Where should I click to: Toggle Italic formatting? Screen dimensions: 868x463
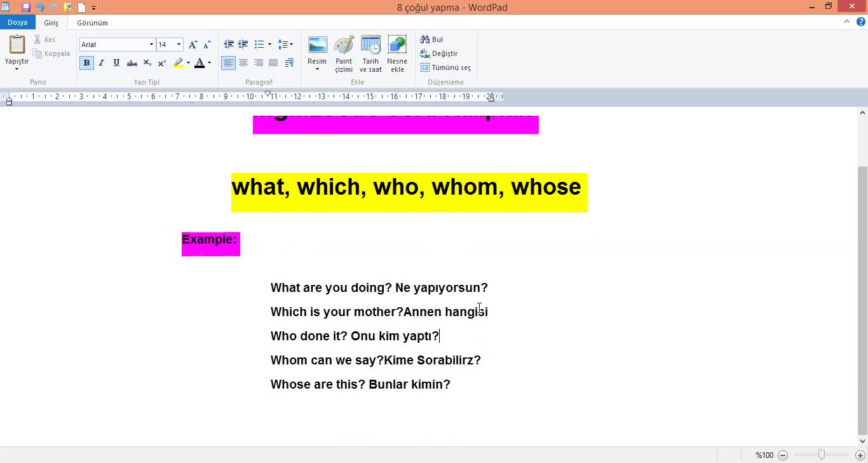pyautogui.click(x=101, y=63)
